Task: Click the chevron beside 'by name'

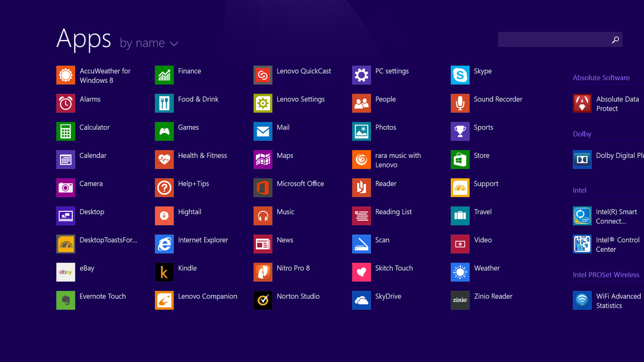Action: 174,43
